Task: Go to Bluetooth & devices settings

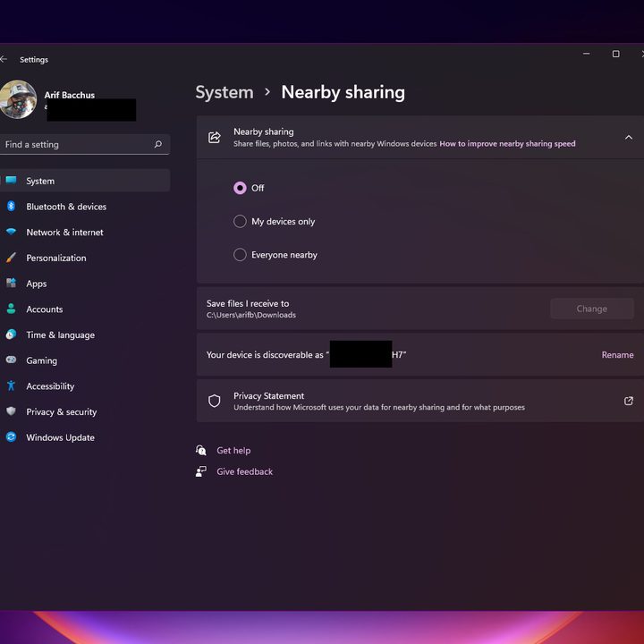Action: click(x=66, y=207)
